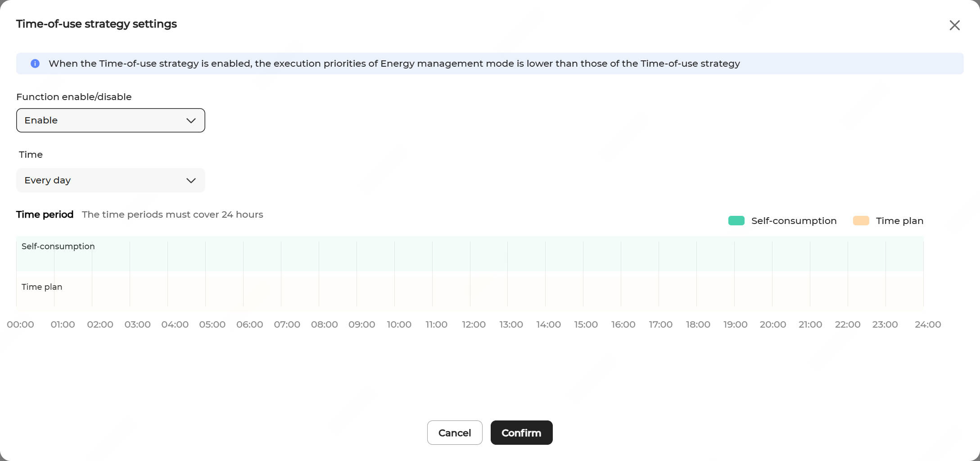The height and width of the screenshot is (461, 980).
Task: Click the 24:00 label on the time axis
Action: 928,324
